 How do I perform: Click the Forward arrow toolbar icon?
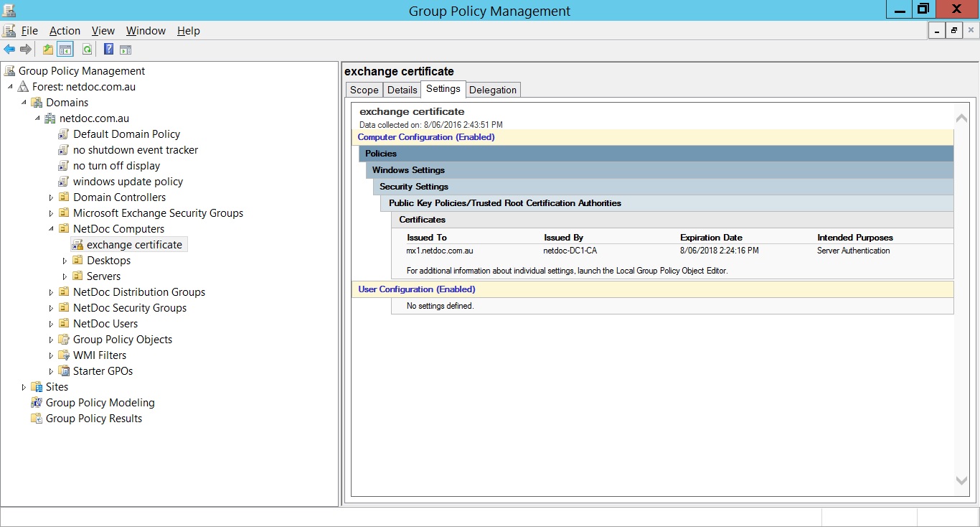tap(26, 50)
